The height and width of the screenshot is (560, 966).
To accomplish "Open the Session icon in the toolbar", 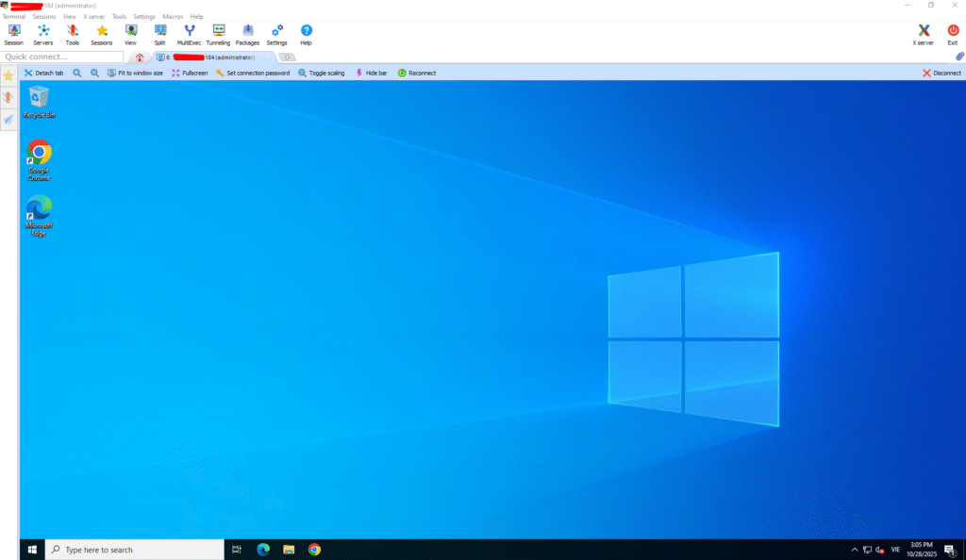I will [x=13, y=35].
